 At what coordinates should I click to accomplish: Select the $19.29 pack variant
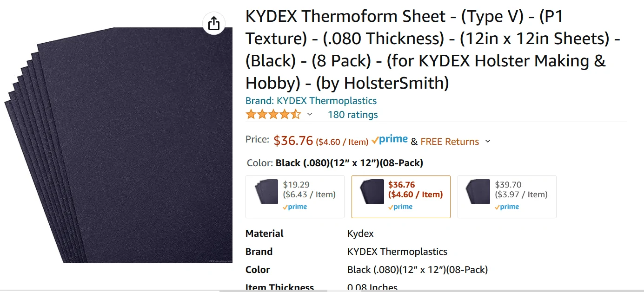pos(295,196)
